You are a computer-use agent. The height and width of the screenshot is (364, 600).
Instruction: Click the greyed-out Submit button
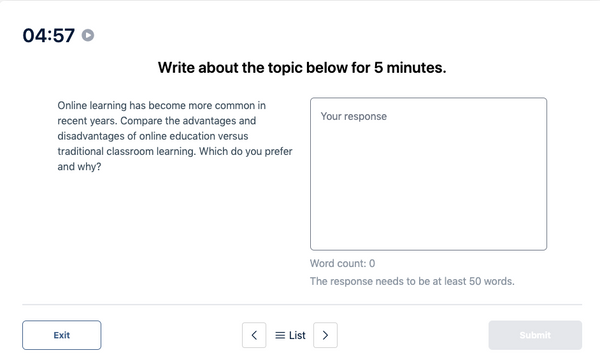(x=535, y=335)
